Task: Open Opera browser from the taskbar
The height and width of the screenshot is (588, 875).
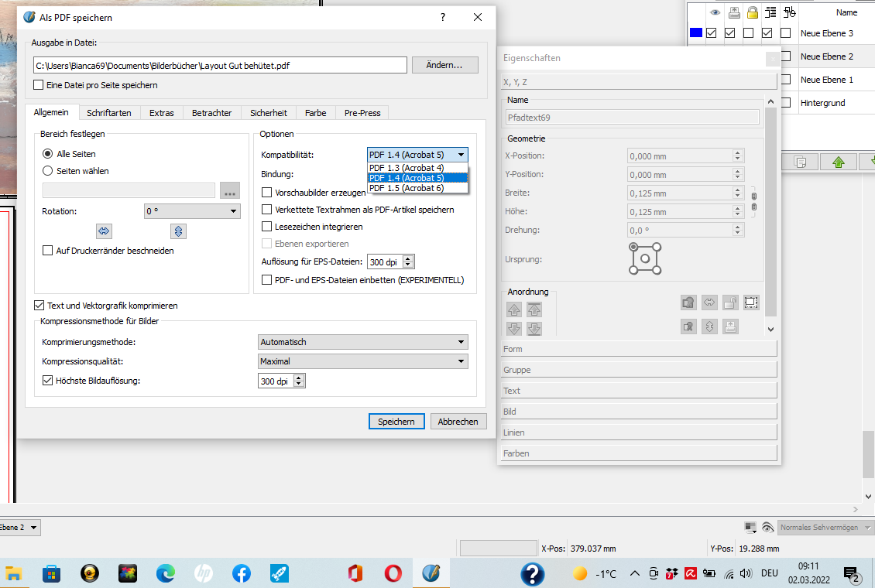Action: pos(393,573)
